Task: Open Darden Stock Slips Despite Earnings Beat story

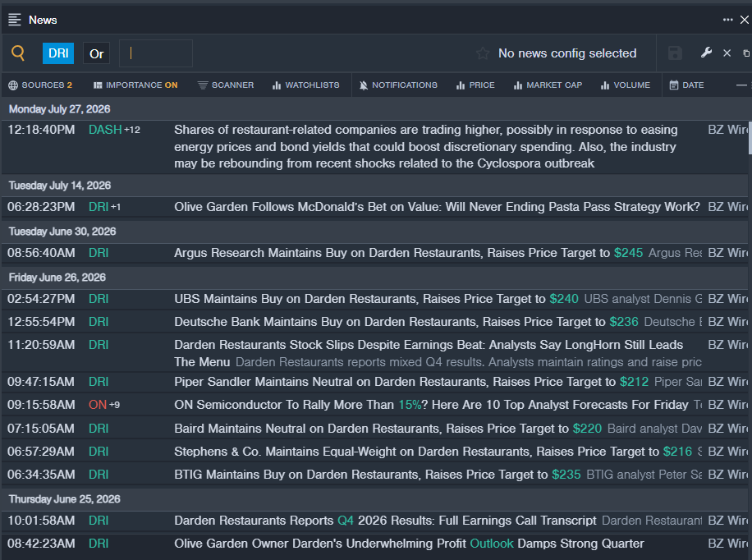Action: 429,353
